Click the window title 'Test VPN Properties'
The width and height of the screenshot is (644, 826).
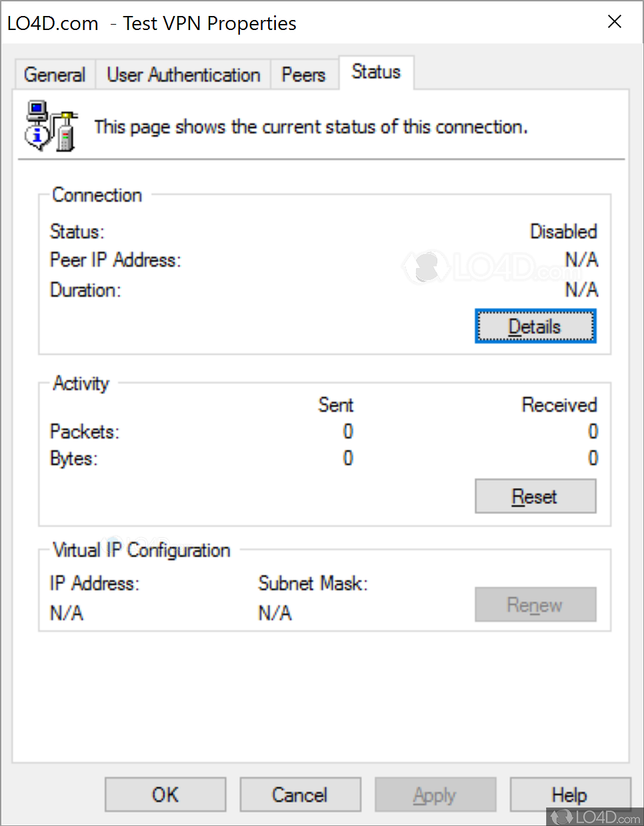tap(210, 23)
